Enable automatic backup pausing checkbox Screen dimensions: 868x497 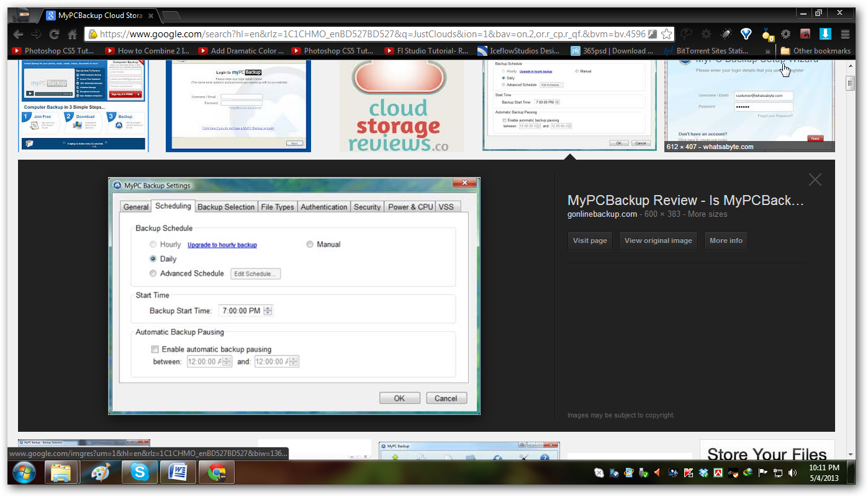[155, 349]
